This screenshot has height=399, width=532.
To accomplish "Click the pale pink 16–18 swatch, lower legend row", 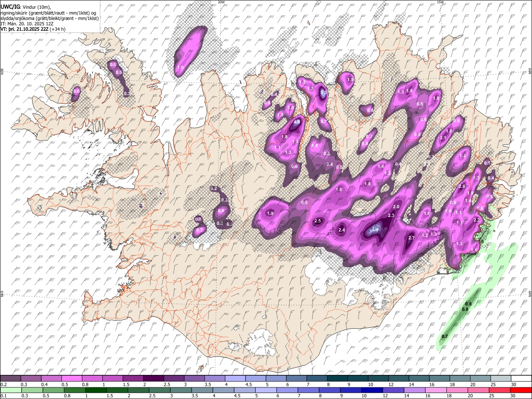I will pyautogui.click(x=436, y=390).
